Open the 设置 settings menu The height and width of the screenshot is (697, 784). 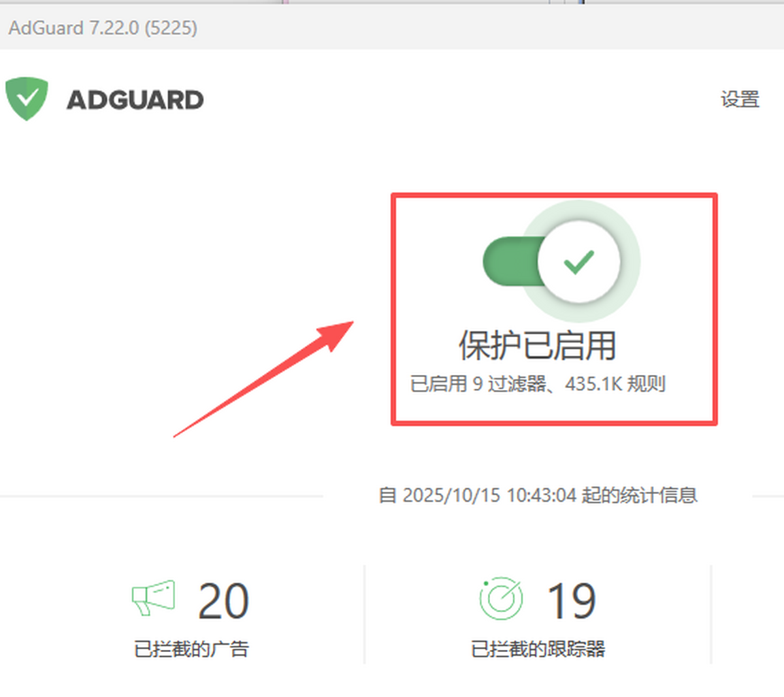pyautogui.click(x=740, y=99)
